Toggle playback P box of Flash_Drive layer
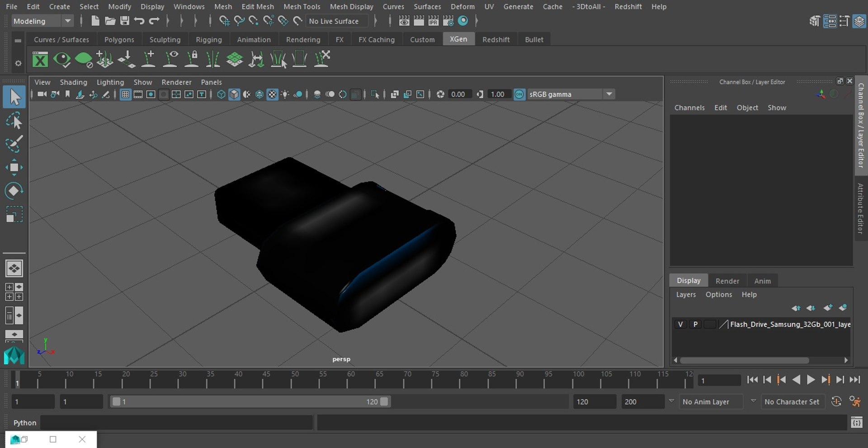This screenshot has height=448, width=868. click(695, 324)
